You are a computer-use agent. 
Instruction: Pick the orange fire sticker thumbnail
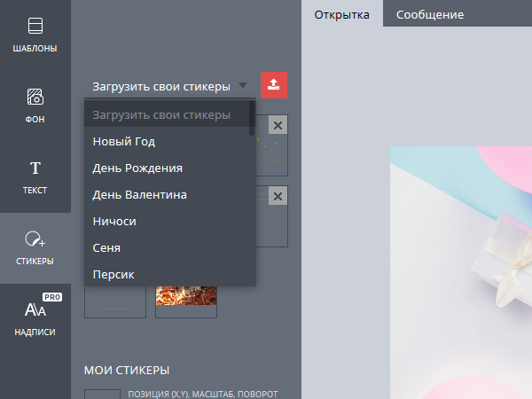tap(186, 301)
